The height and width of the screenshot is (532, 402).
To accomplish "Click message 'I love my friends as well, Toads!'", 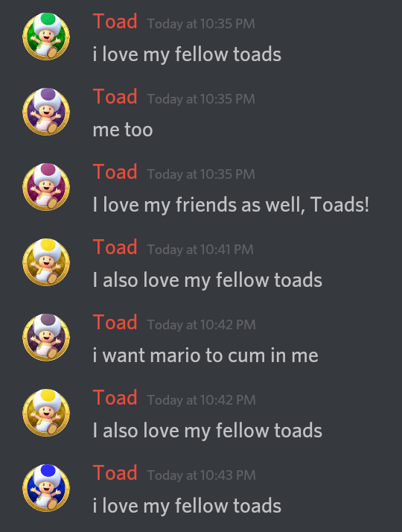I will coord(231,205).
